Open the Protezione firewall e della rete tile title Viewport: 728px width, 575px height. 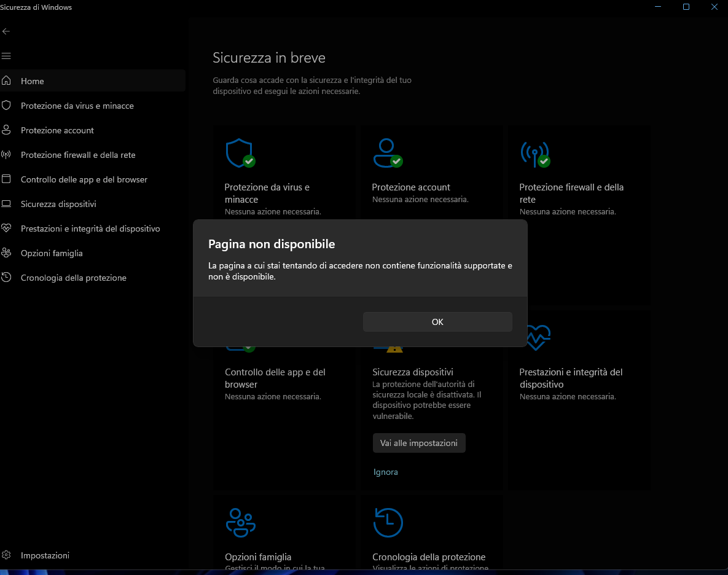[x=571, y=193]
